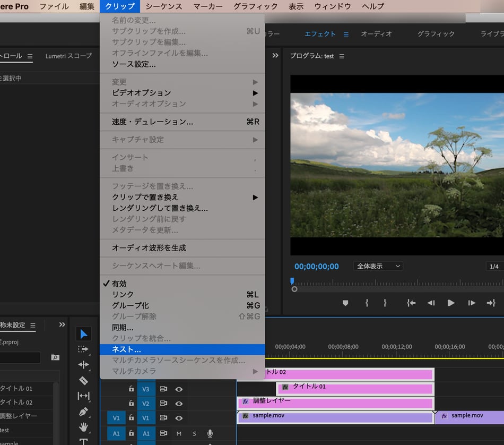Switch to the オーディオ workspace

pyautogui.click(x=376, y=34)
